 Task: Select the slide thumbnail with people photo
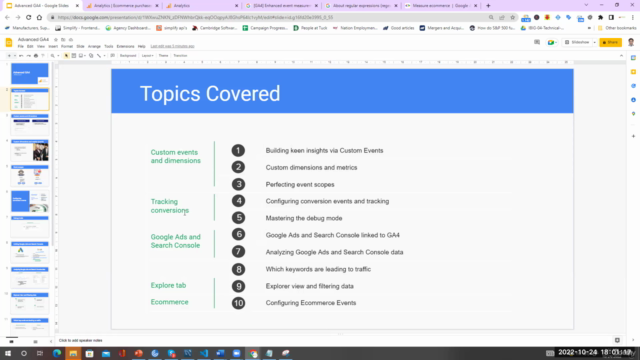[x=30, y=150]
